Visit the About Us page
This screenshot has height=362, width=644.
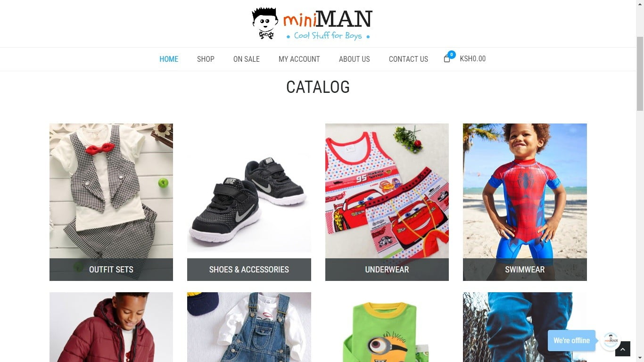(x=355, y=59)
